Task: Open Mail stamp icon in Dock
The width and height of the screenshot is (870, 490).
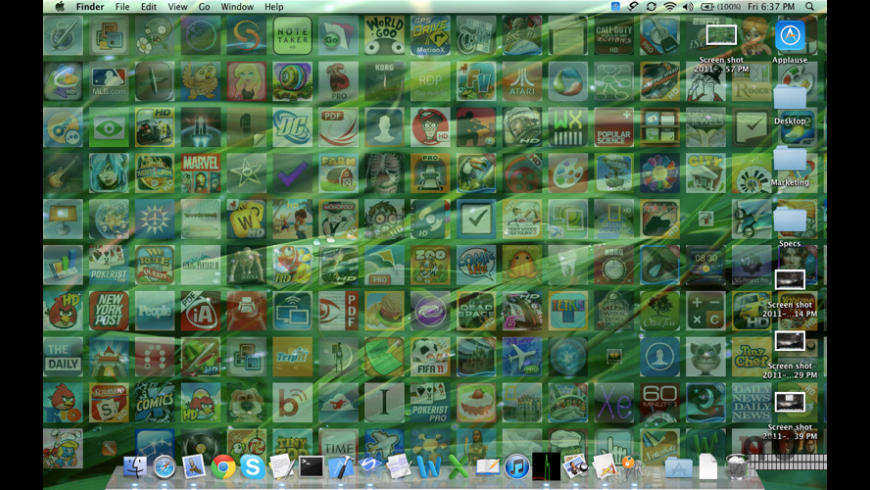Action: 193,467
